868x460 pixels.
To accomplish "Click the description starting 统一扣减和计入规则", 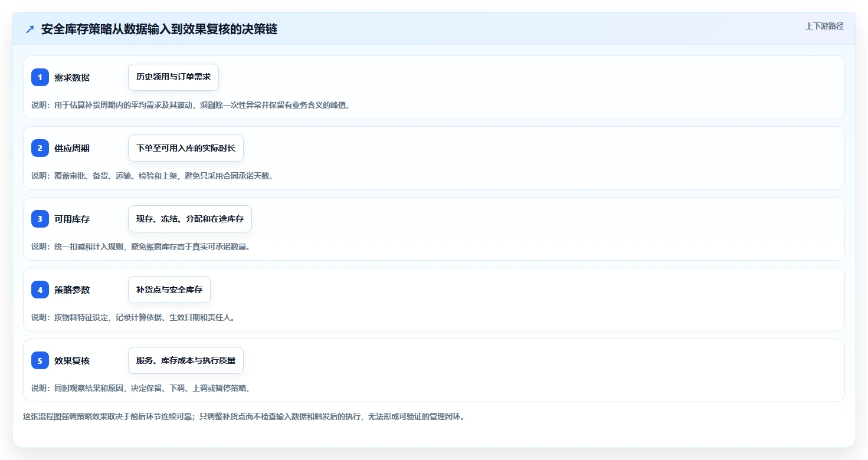I will point(141,247).
